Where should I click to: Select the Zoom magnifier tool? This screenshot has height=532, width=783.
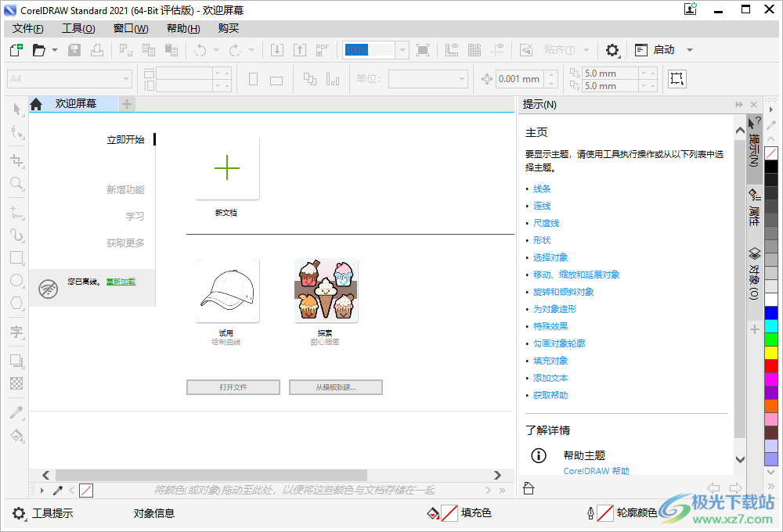[x=17, y=183]
